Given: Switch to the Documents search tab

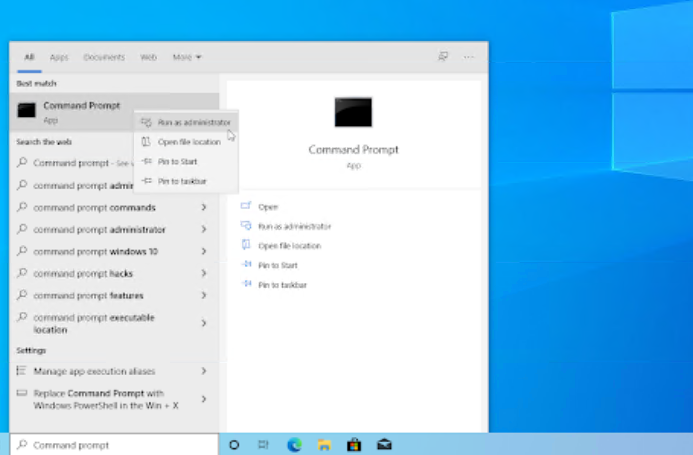Looking at the screenshot, I should pyautogui.click(x=104, y=57).
